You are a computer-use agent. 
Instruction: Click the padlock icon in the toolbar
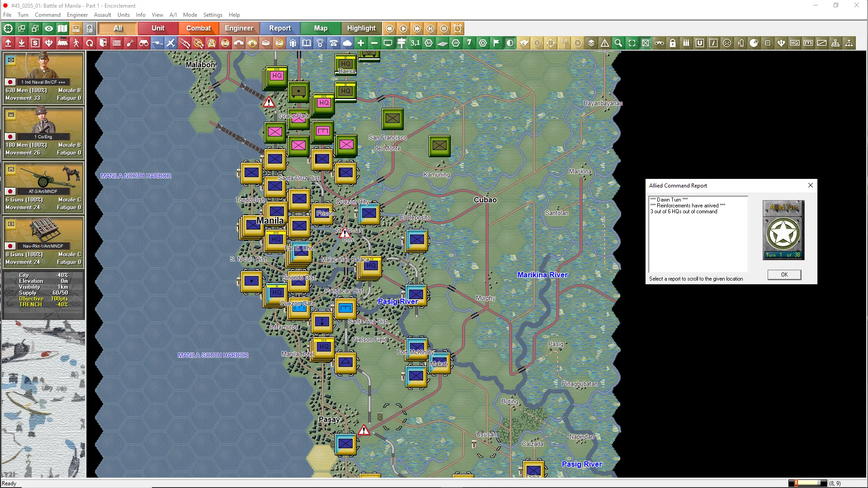click(x=673, y=43)
